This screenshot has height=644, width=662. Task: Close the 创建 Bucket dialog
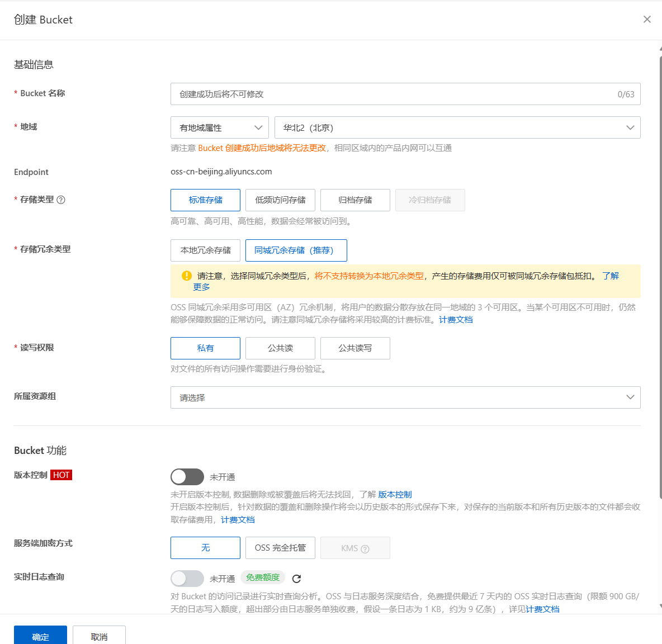(647, 20)
